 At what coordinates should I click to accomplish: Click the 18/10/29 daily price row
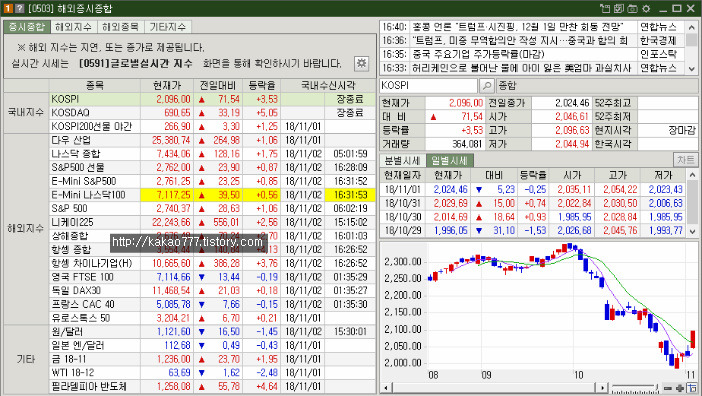[533, 230]
